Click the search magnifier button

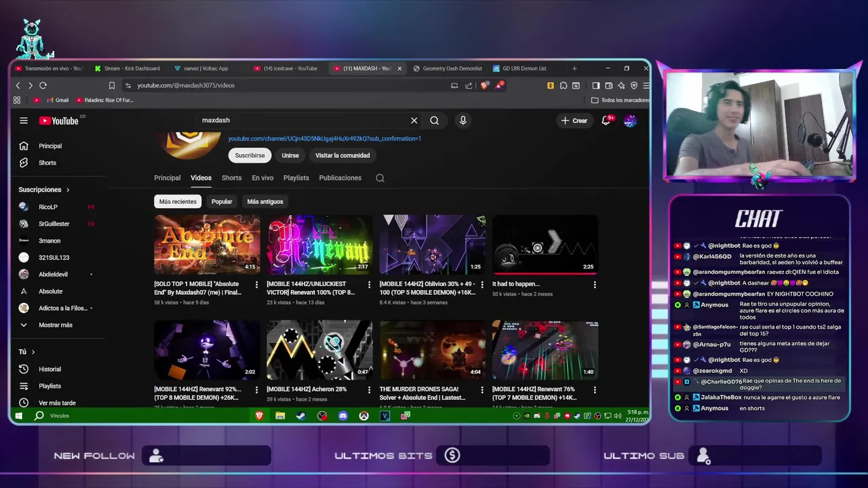[435, 121]
